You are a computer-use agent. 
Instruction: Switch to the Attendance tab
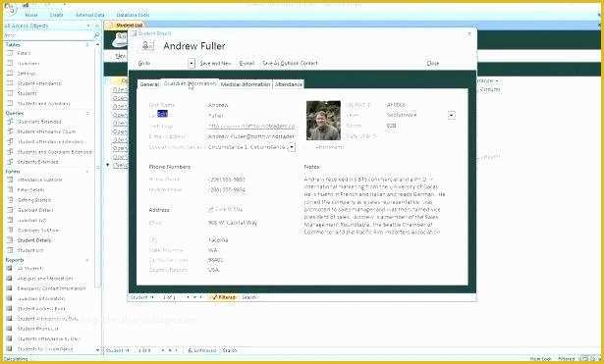pyautogui.click(x=289, y=84)
